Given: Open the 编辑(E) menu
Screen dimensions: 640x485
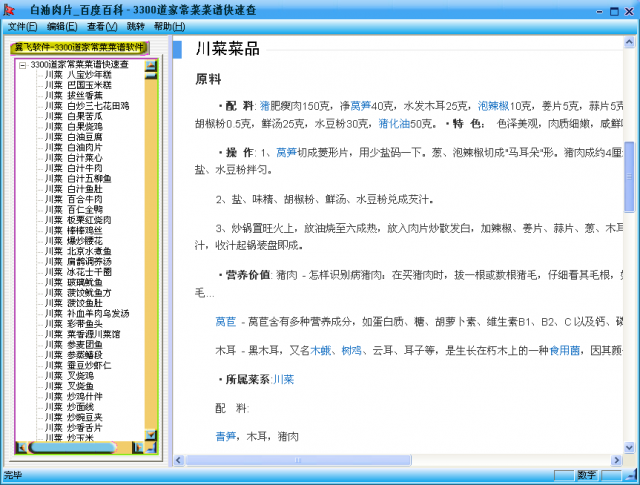Looking at the screenshot, I should pos(62,26).
